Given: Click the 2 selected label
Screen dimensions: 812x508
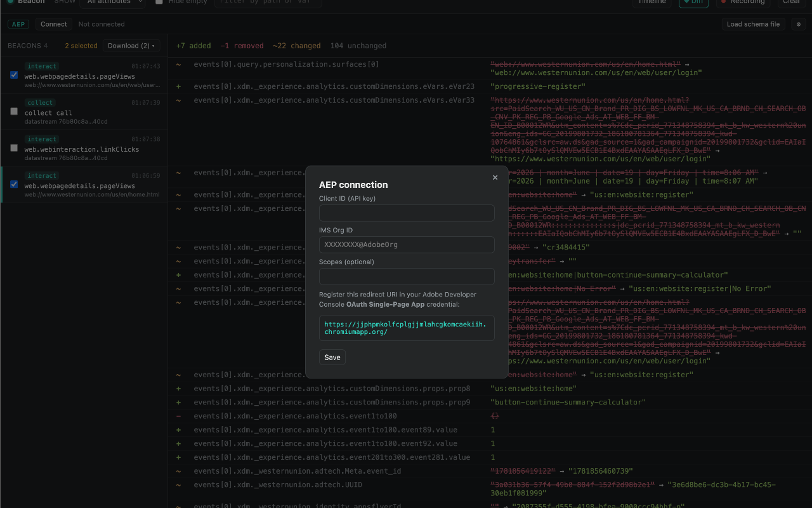Looking at the screenshot, I should tap(81, 46).
